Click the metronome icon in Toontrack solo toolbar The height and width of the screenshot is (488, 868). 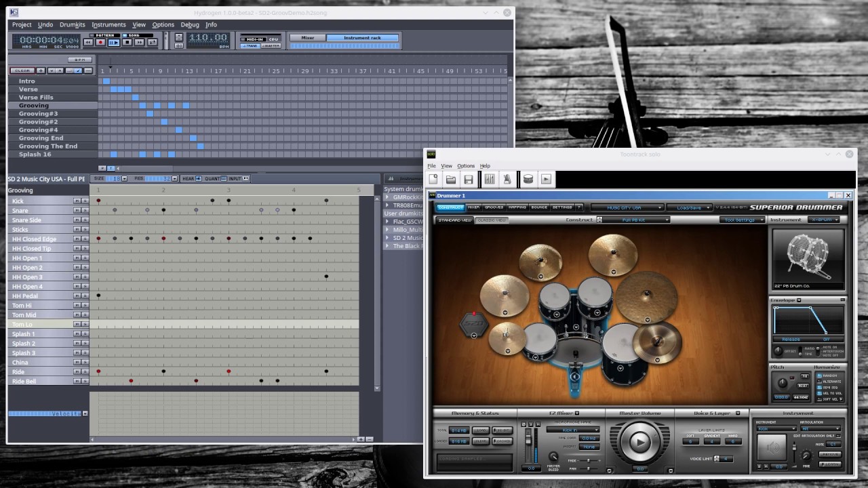pos(507,179)
